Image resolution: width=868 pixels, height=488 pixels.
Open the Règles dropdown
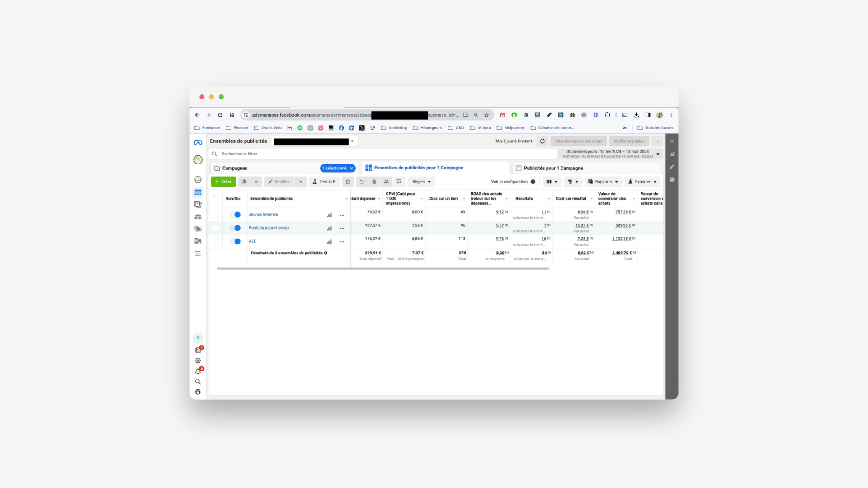421,182
